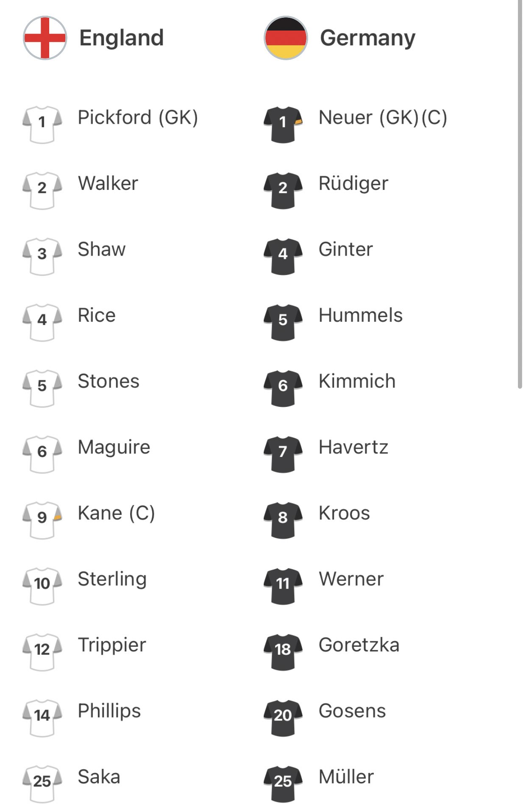Tap Goretzka's number 18 jersey icon

tap(283, 652)
